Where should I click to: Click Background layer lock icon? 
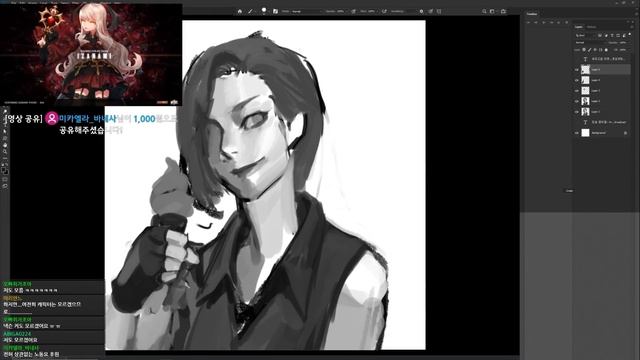[x=626, y=133]
